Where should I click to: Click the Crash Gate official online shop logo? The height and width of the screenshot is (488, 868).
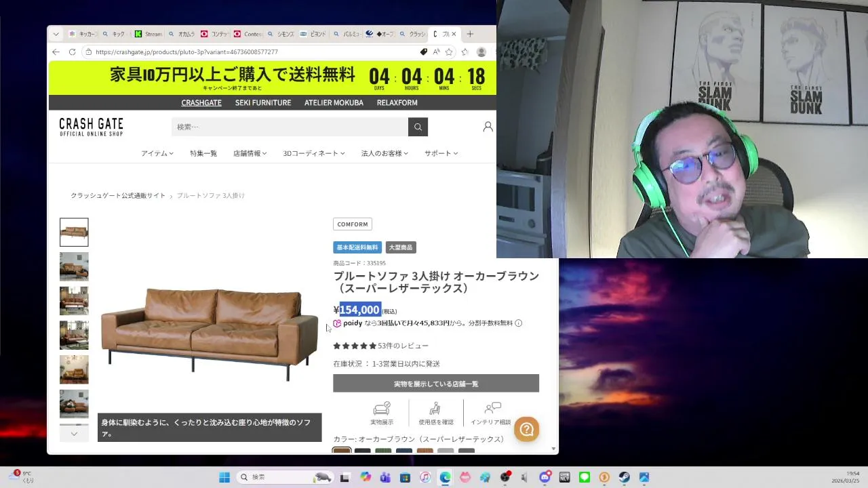pos(91,127)
